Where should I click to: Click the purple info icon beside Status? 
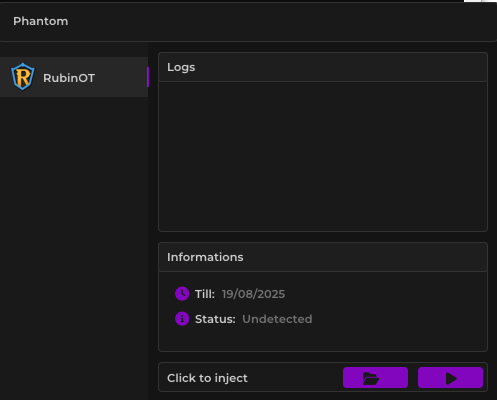click(182, 319)
